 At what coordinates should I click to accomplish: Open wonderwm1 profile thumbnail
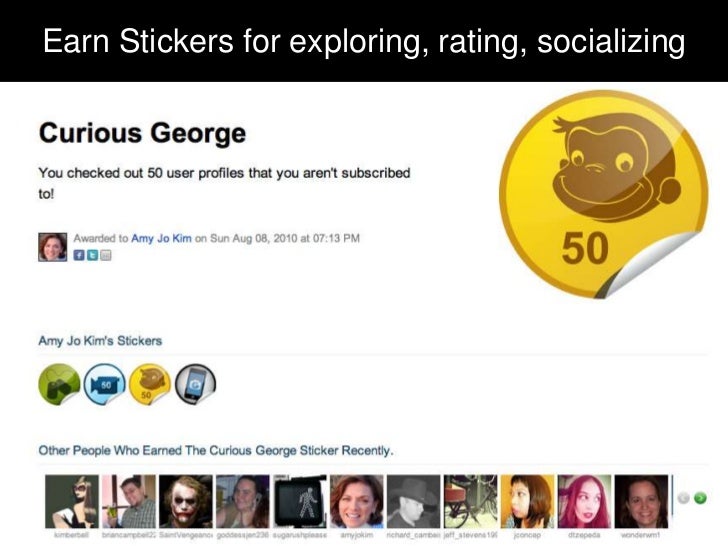click(642, 501)
